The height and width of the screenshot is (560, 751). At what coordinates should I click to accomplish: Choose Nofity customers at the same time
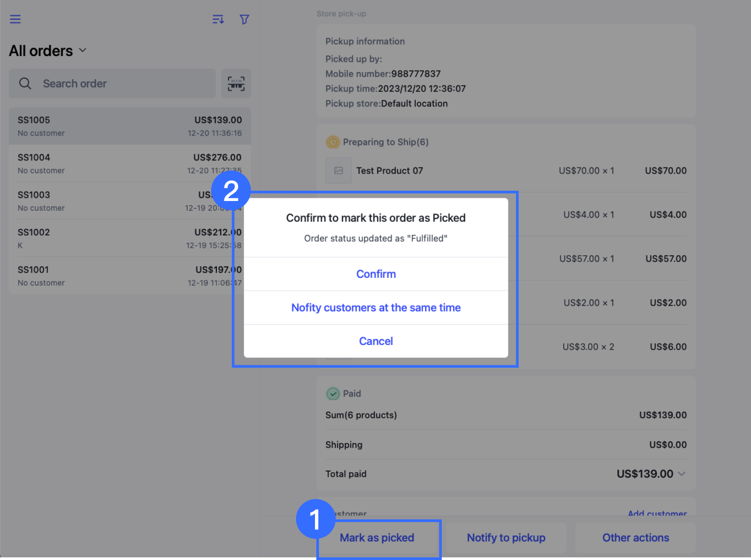click(376, 307)
